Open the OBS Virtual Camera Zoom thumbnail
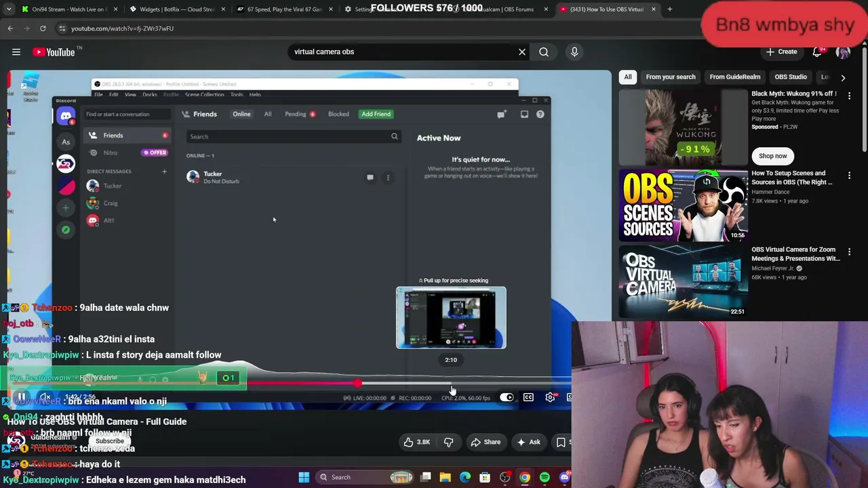The width and height of the screenshot is (868, 488). pyautogui.click(x=683, y=282)
